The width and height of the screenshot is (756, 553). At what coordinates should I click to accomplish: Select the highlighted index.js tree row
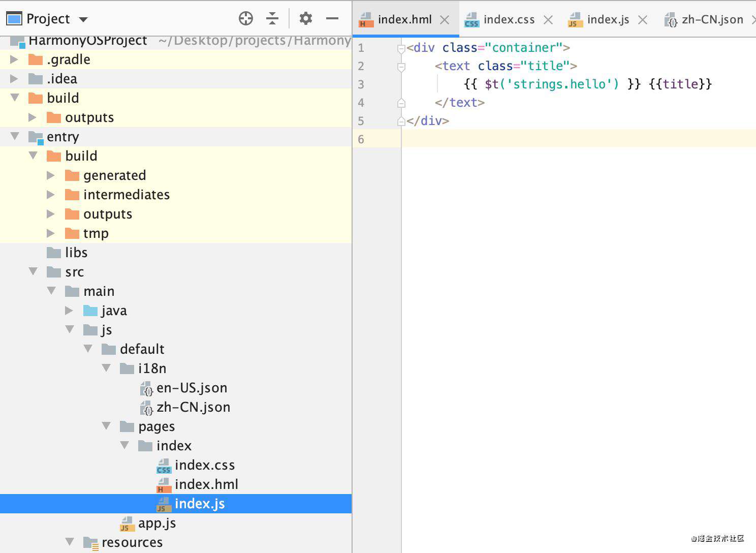pyautogui.click(x=176, y=504)
